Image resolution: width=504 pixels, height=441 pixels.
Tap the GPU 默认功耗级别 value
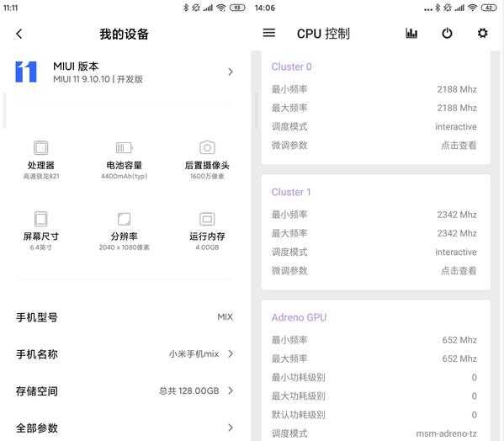click(x=474, y=415)
